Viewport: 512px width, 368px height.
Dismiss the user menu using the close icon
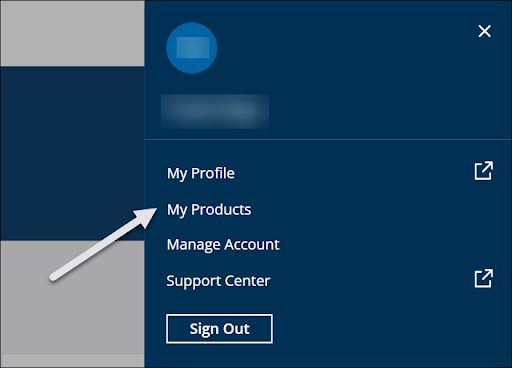[x=484, y=31]
